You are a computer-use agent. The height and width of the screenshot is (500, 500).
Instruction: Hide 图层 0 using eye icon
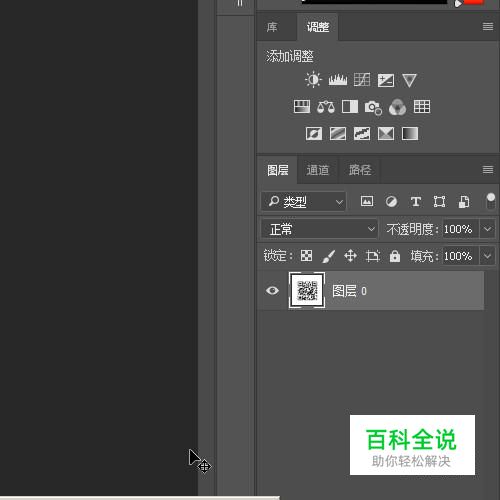pos(272,291)
